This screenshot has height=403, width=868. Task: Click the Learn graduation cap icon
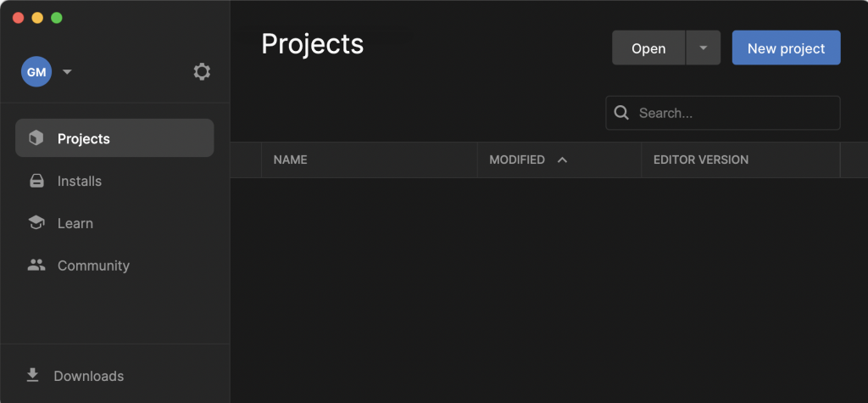(x=36, y=223)
